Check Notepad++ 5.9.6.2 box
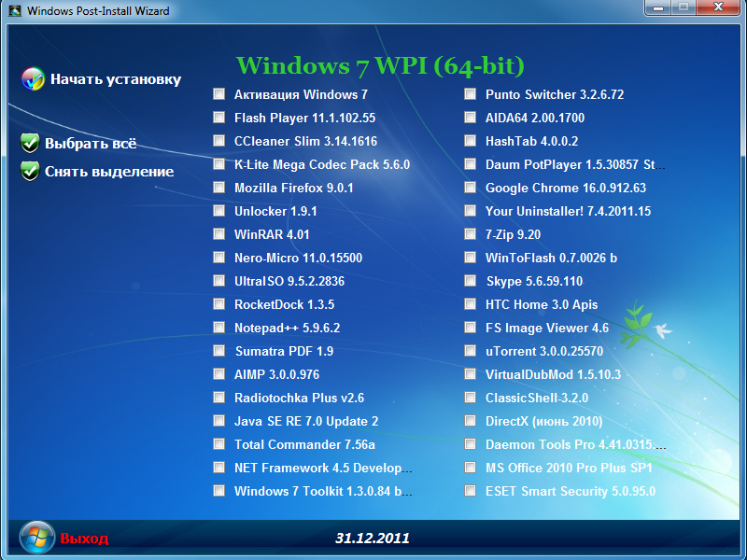 218,328
